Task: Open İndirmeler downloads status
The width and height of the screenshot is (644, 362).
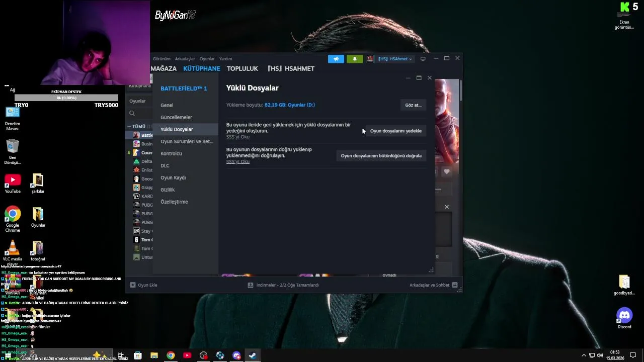Action: (x=283, y=285)
